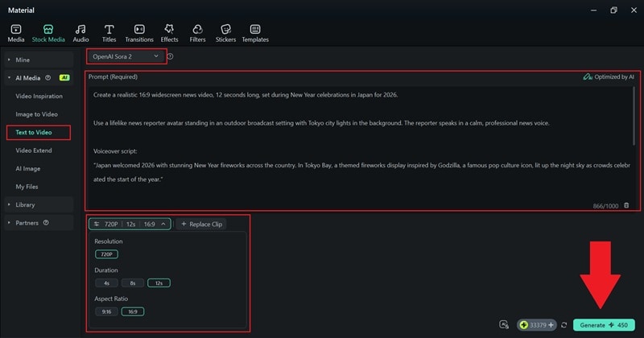Image resolution: width=644 pixels, height=338 pixels.
Task: Add credits via 33379 plus button
Action: click(551, 325)
